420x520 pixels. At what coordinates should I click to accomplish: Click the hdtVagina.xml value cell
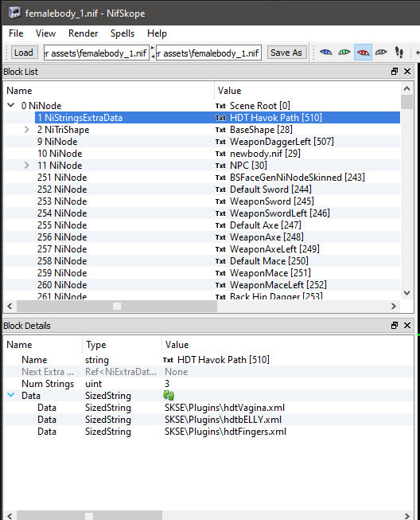pos(224,408)
